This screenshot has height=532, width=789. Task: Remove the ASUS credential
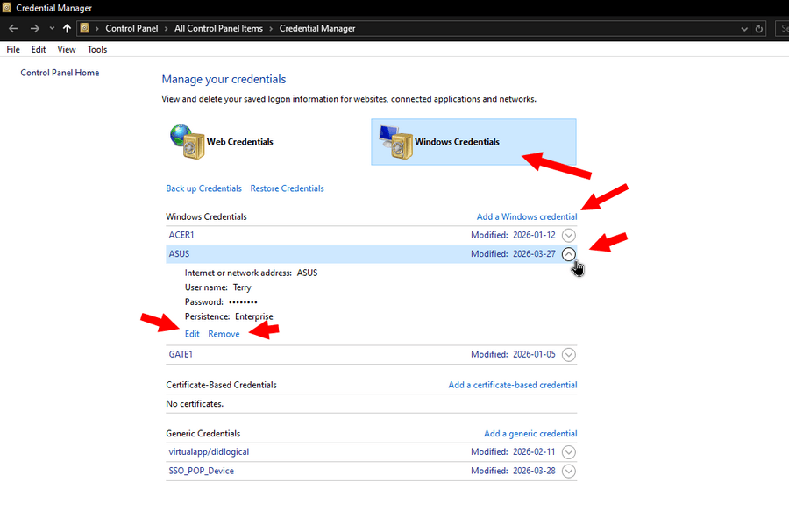point(224,334)
